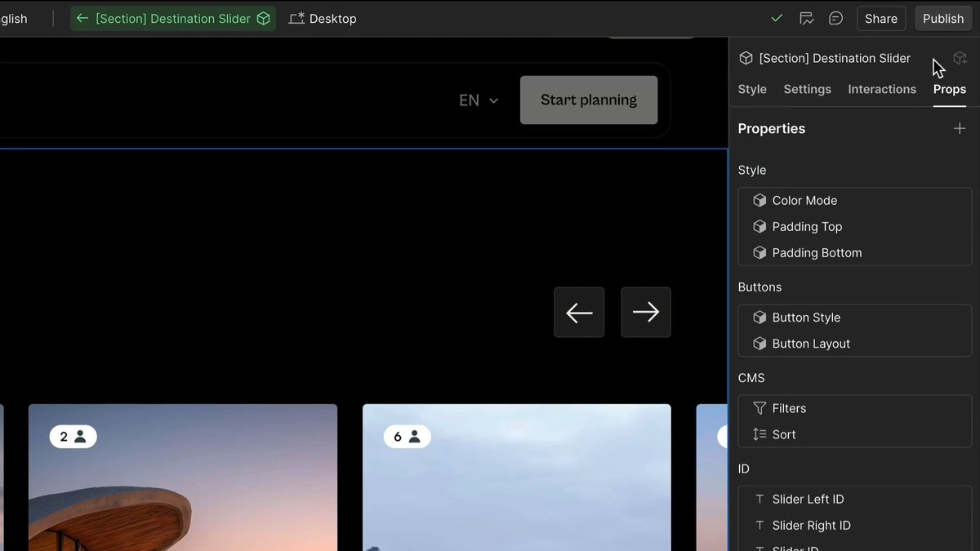Click the Publish button
The width and height of the screenshot is (980, 551).
943,18
